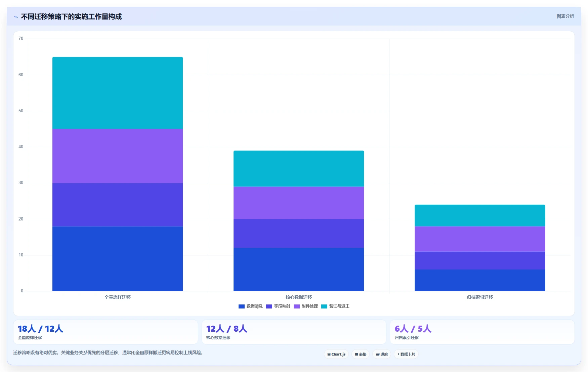Click the 验证与返工 segment of 归档索引迁移 bar
Screen dimensions: 588x372
tap(480, 215)
